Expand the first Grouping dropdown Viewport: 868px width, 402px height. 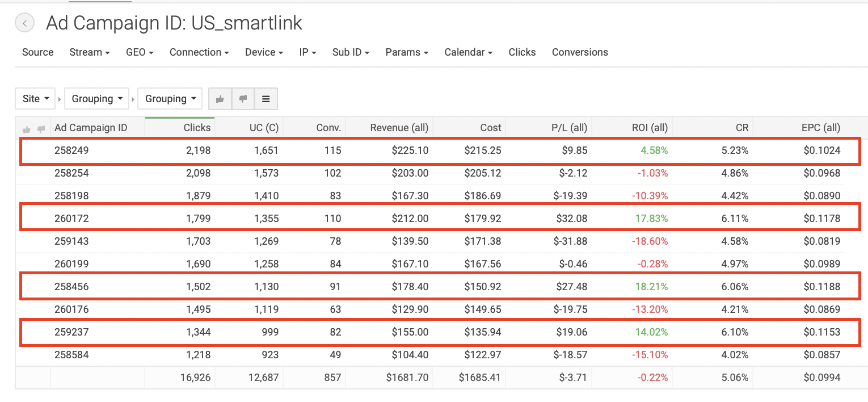pos(97,99)
